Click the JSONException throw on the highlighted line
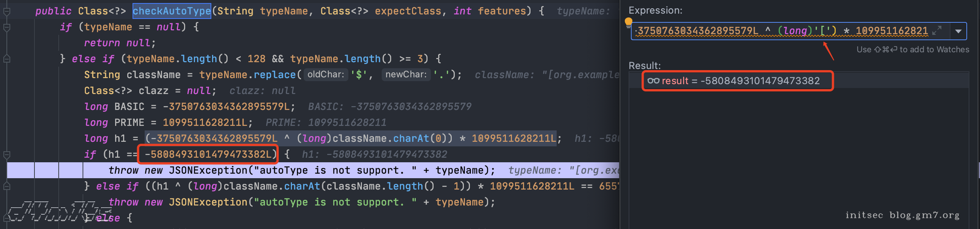The image size is (980, 229). pos(208,170)
